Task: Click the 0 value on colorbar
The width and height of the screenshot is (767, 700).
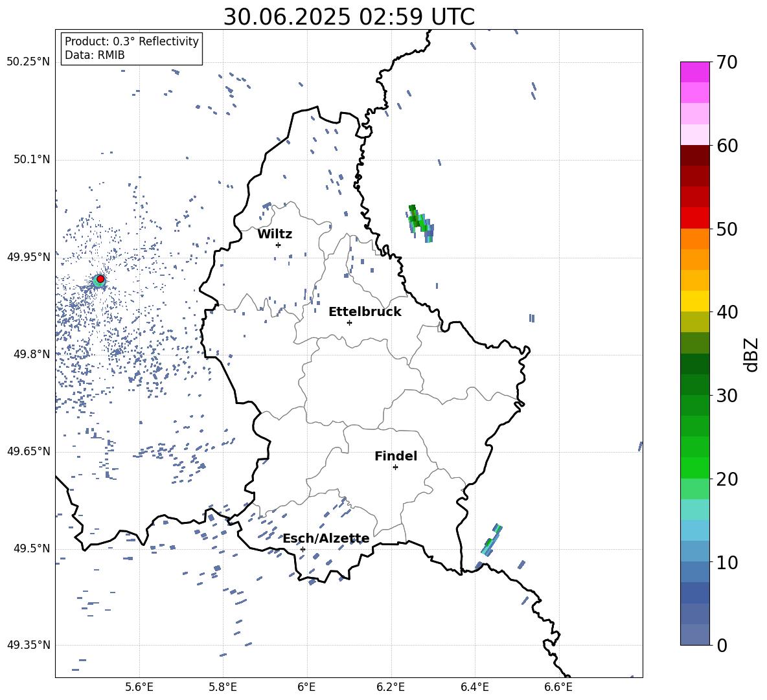Action: tap(722, 645)
